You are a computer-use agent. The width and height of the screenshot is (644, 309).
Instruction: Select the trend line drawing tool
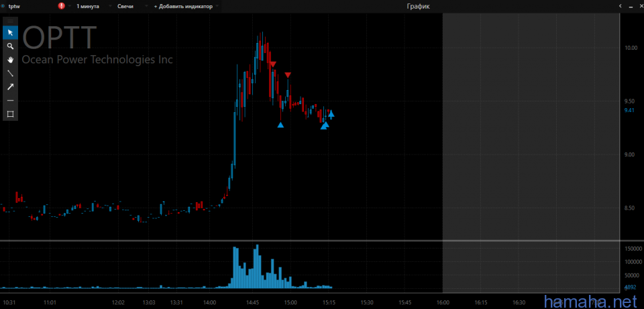click(x=11, y=73)
